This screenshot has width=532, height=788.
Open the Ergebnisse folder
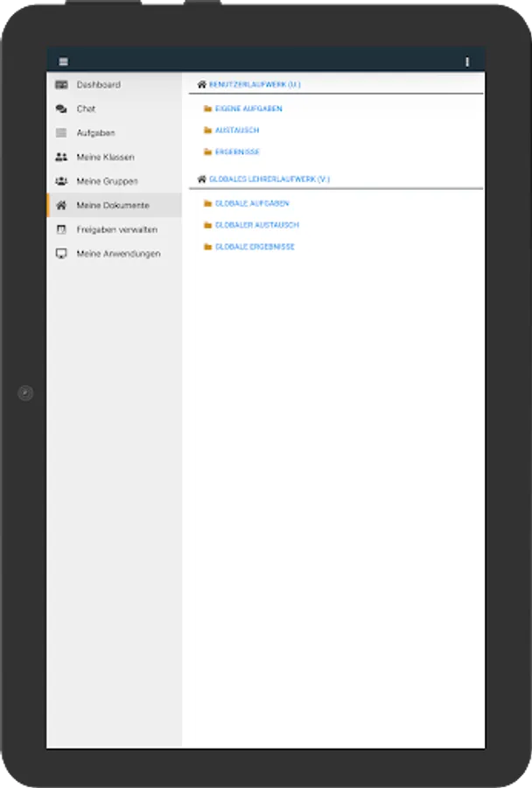[237, 151]
